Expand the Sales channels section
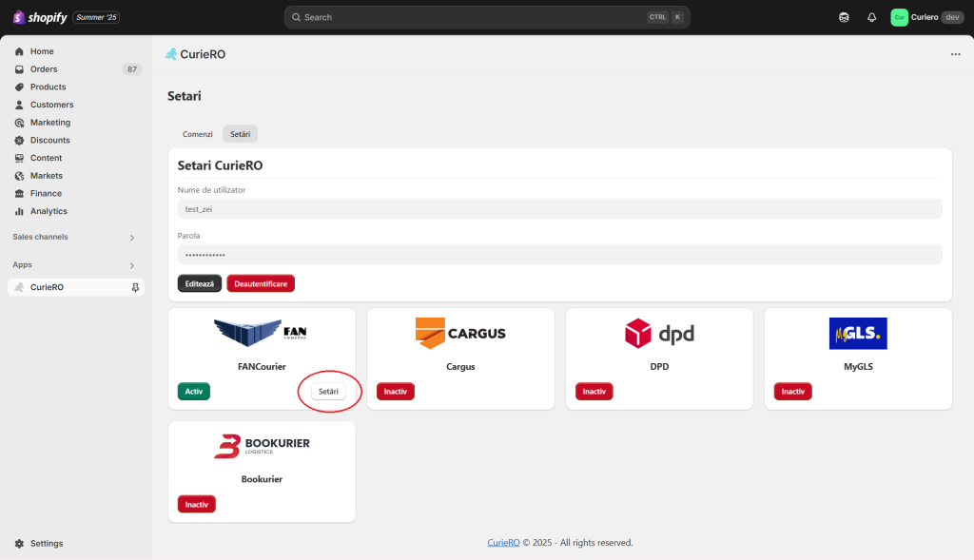The image size is (974, 560). (131, 238)
